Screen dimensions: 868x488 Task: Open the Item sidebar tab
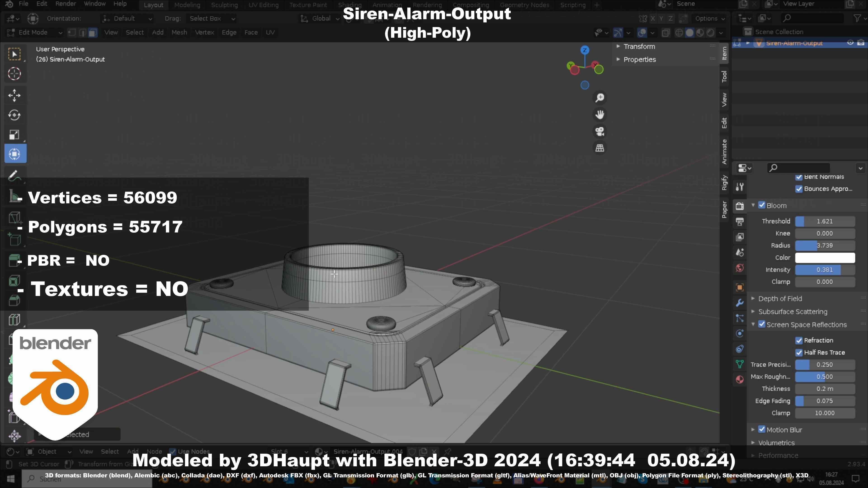724,54
